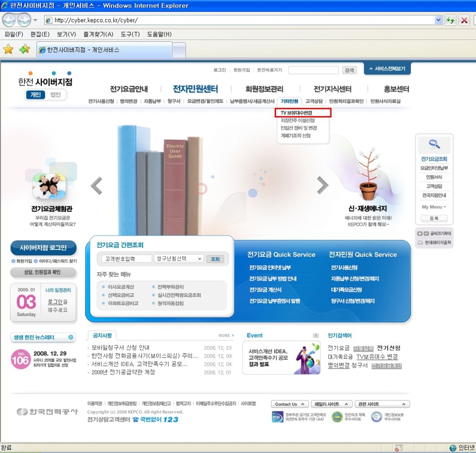This screenshot has width=476, height=453.
Task: Open the address bar dropdown arrow
Action: (438, 20)
